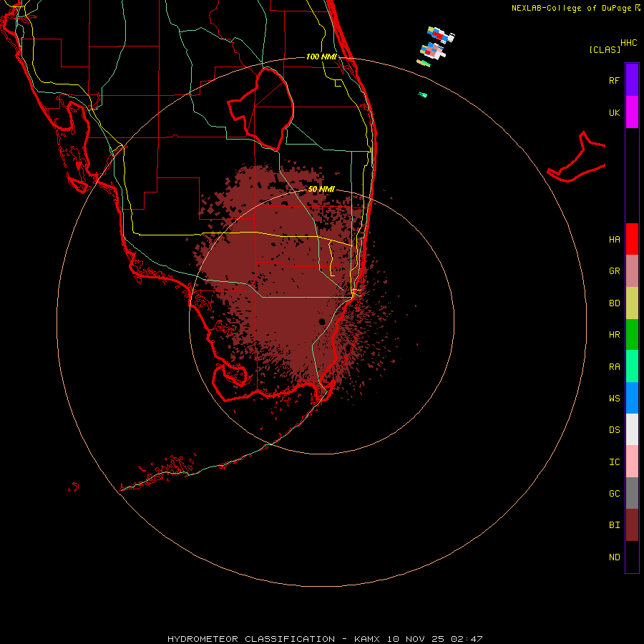Click the HA legend label
Viewport: 644px width, 644px height.
pos(614,239)
